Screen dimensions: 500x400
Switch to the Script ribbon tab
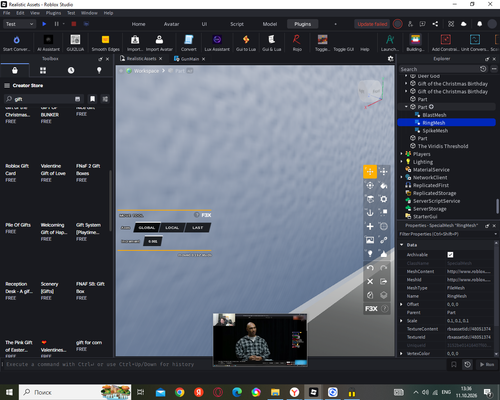click(x=237, y=24)
